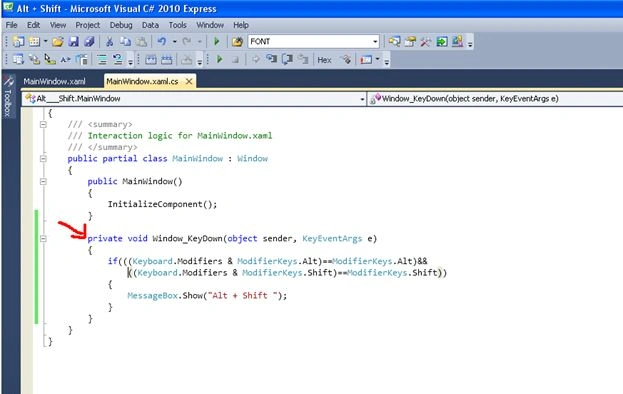Click the Start Page green arrow icon

(441, 41)
